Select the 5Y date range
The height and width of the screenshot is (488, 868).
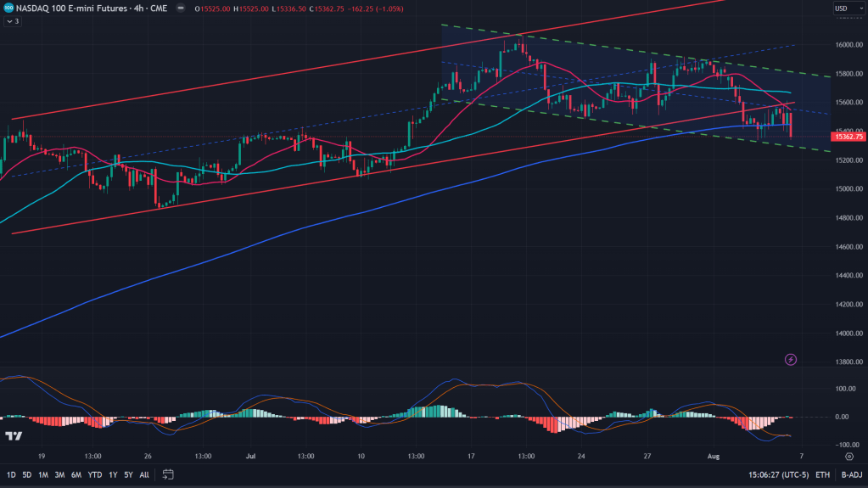128,474
